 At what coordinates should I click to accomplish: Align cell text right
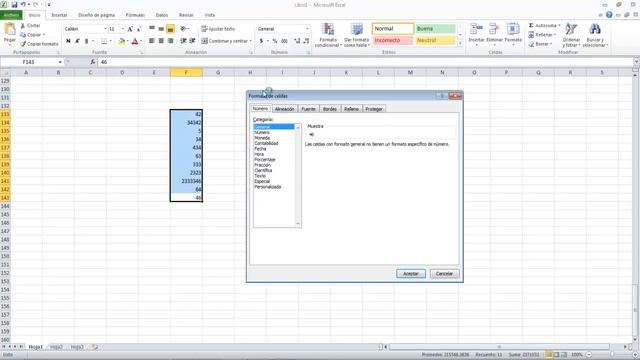click(x=171, y=41)
